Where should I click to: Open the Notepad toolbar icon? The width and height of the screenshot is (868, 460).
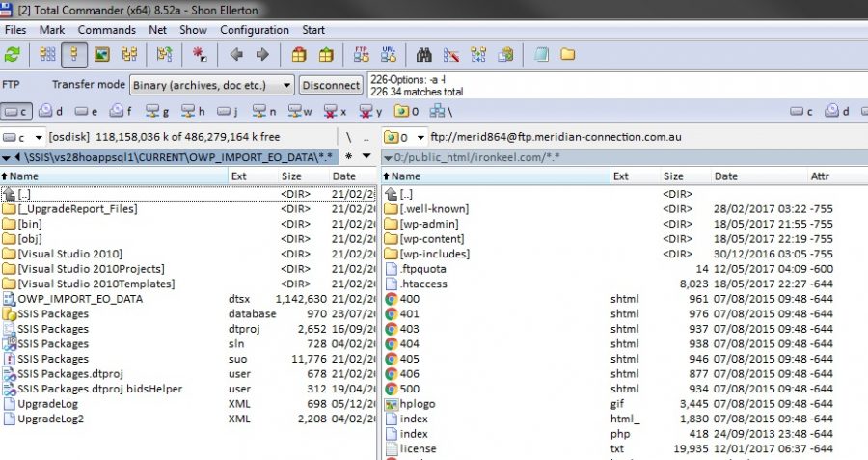tap(541, 54)
